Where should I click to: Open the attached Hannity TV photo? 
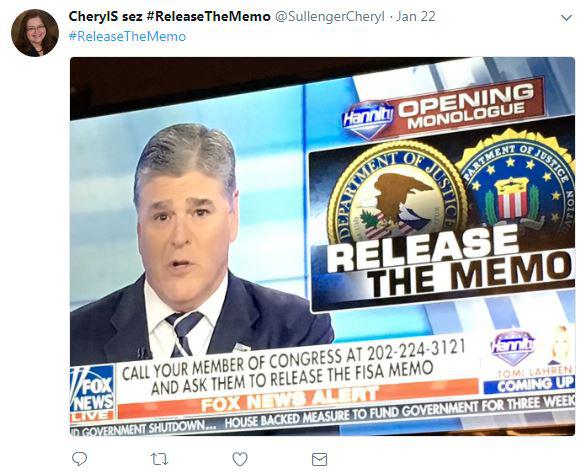point(322,246)
